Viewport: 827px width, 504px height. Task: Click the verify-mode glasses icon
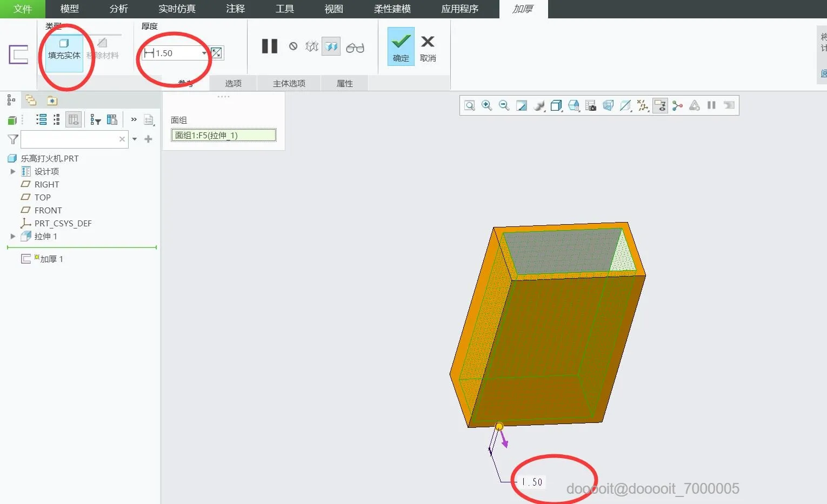[355, 48]
